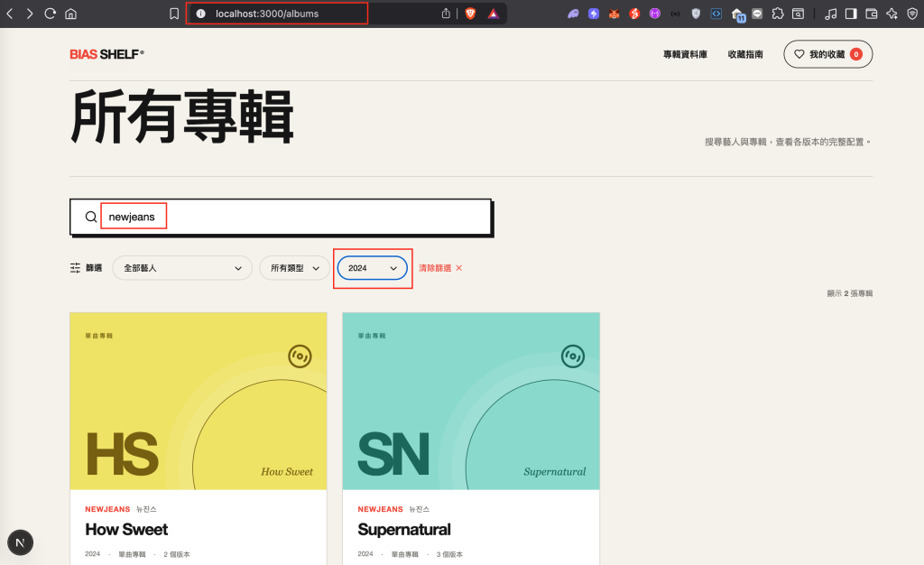
Task: Open the yellow HS album cover
Action: click(198, 402)
